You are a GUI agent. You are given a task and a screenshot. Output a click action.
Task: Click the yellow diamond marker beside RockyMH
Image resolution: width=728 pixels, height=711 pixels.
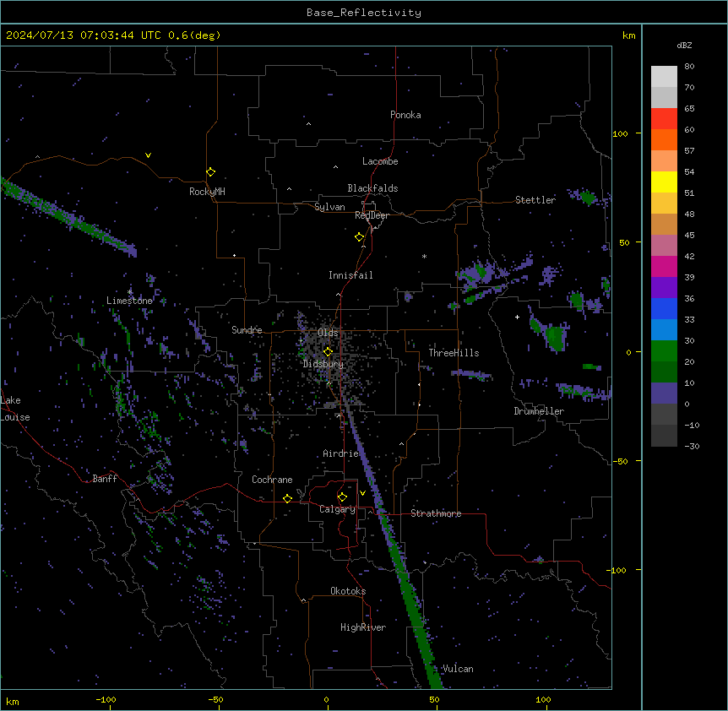(210, 172)
